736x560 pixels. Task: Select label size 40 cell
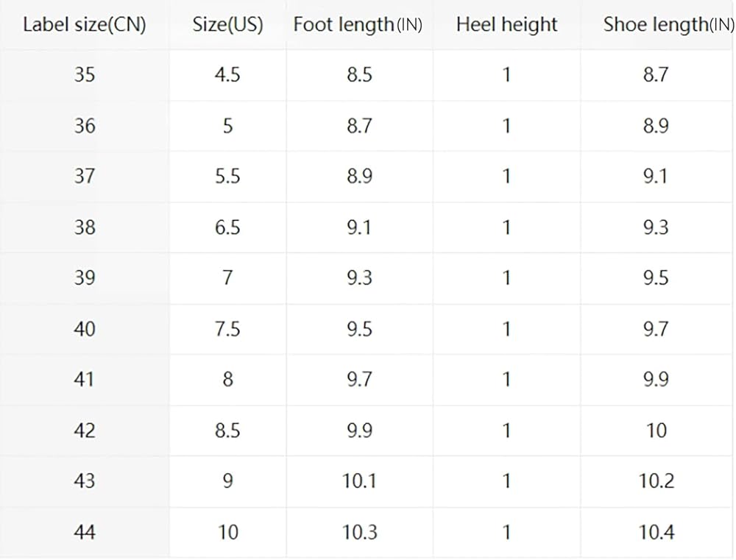85,328
